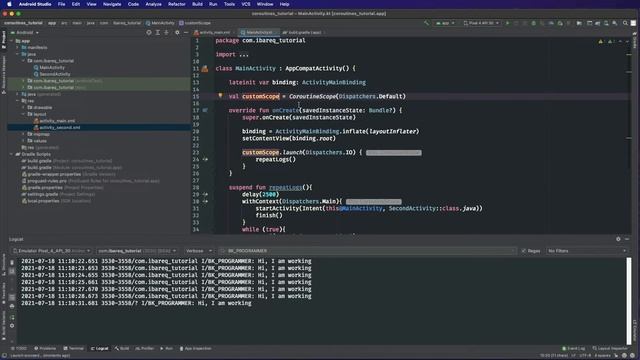Open the App Inspection tool window

coord(196,349)
